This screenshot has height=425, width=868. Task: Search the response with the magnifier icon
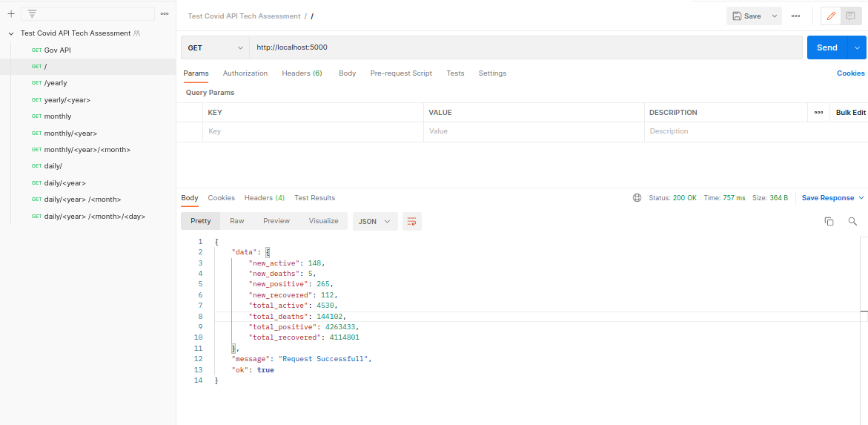click(x=852, y=221)
